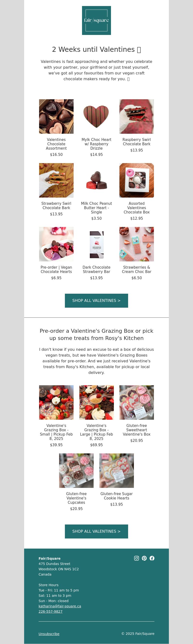Click second SHOP ALL VALENTINES button below cupcakes
This screenshot has width=193, height=644.
[96, 531]
